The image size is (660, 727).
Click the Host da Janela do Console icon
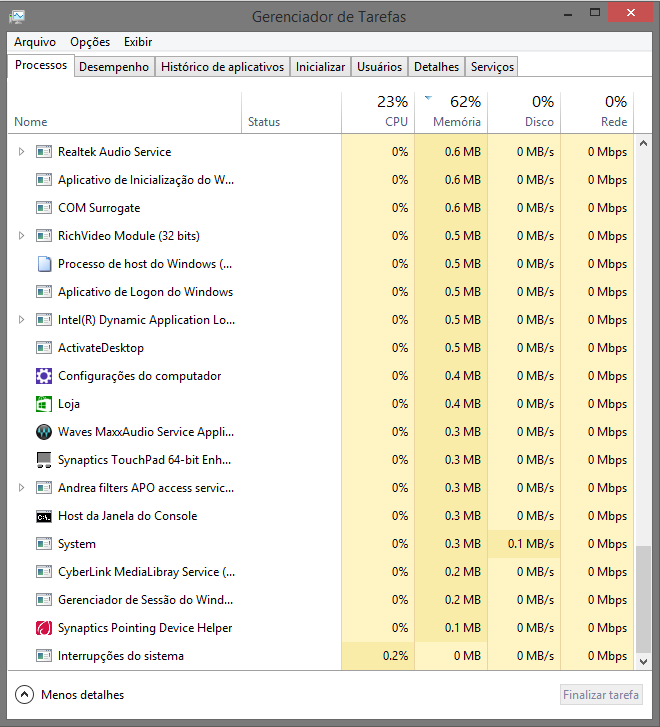point(44,516)
